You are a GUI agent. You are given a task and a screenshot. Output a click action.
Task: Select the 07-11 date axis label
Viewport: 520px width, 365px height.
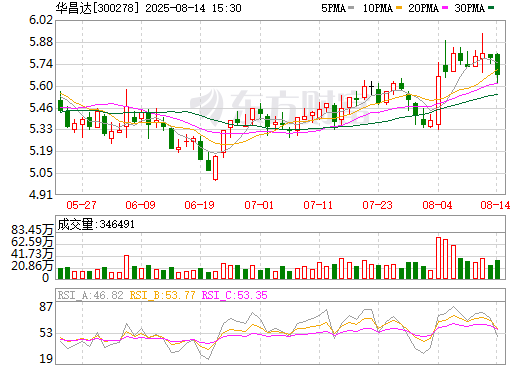[x=318, y=205]
